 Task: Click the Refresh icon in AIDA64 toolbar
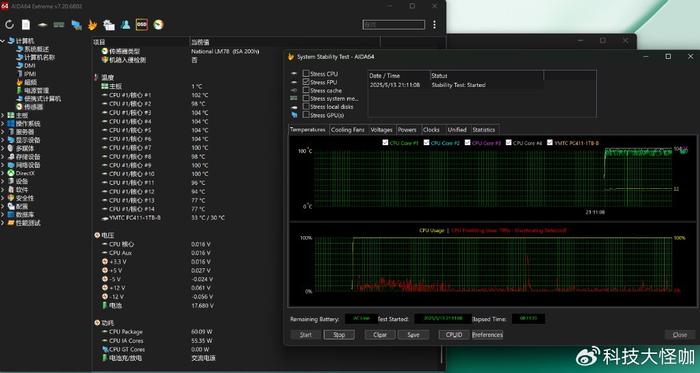[9, 25]
